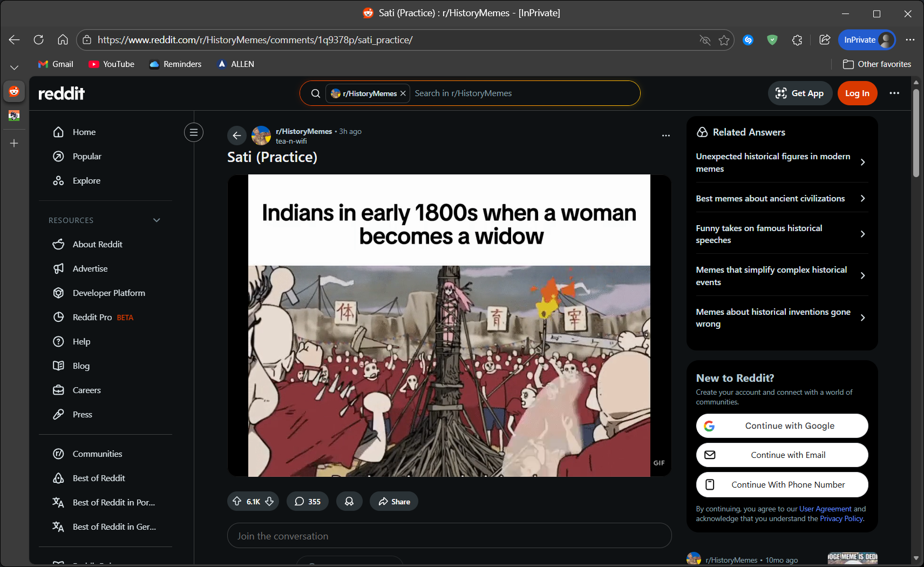The width and height of the screenshot is (924, 567).
Task: Open Reddit header more options menu
Action: (894, 93)
